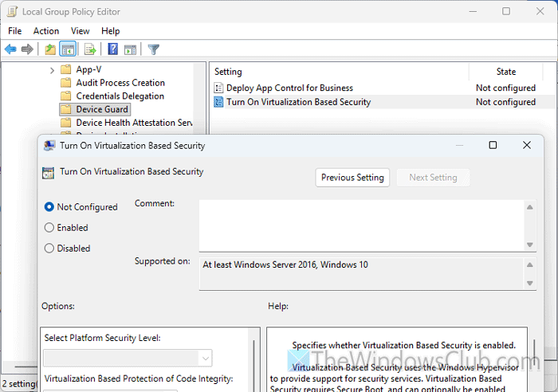
Task: Click the dialog title bar policy icon
Action: point(49,146)
